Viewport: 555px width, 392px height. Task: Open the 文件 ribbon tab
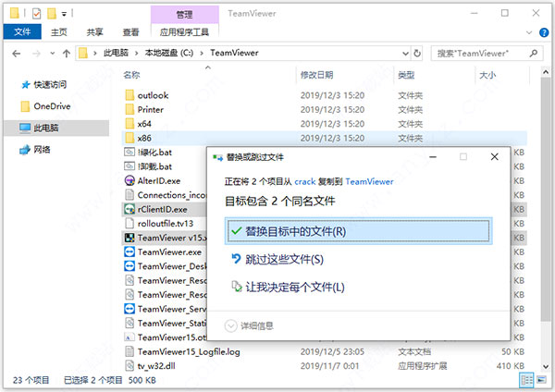point(22,31)
